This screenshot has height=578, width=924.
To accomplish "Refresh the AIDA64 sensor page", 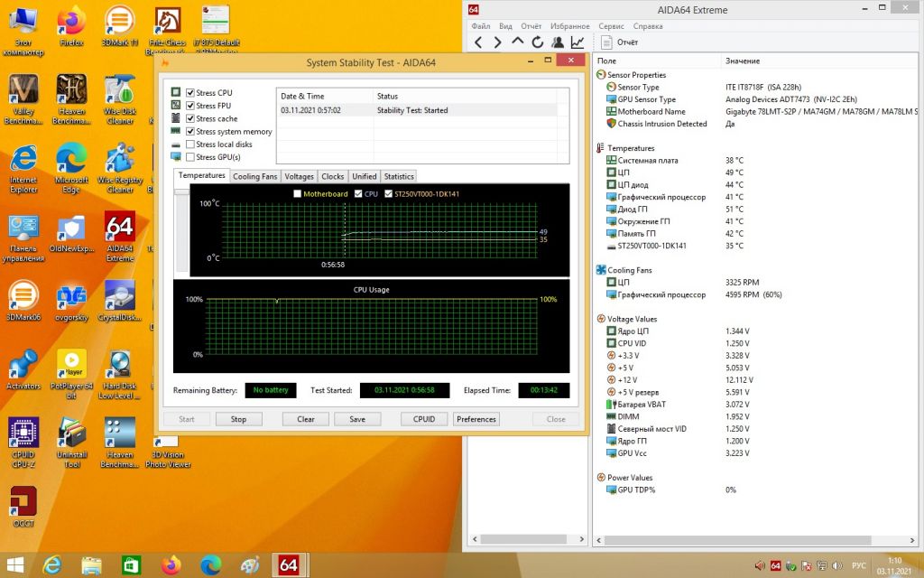I will pos(537,42).
